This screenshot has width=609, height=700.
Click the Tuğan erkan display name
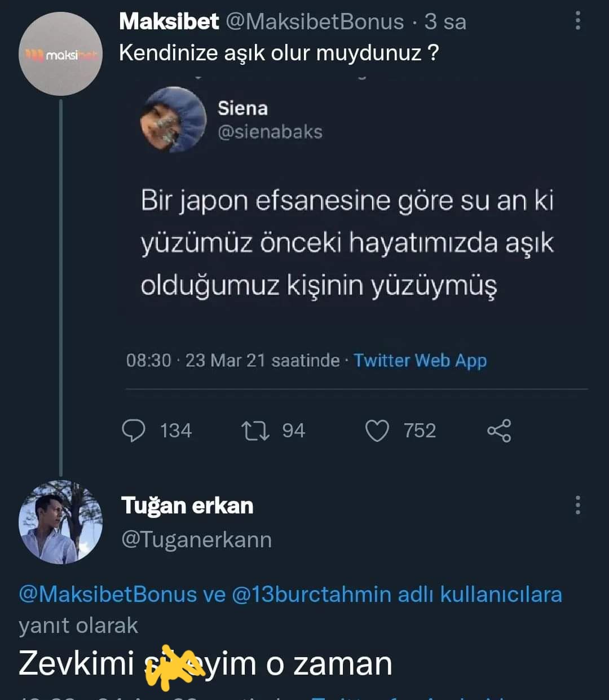187,506
